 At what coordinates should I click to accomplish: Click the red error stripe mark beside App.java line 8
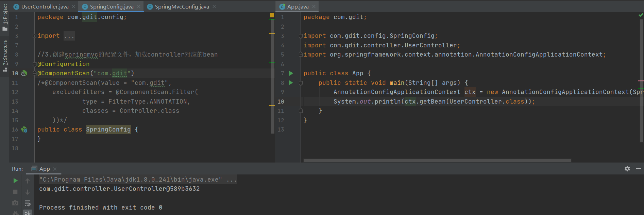coord(641,81)
